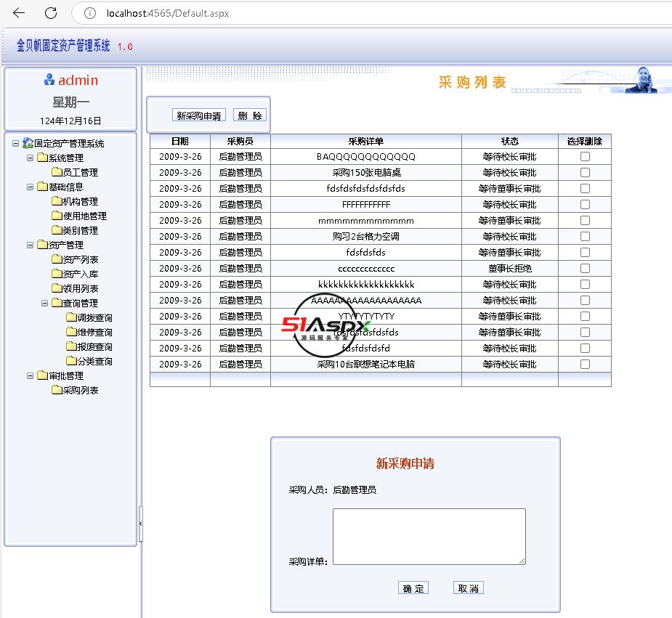
Task: Click the 确定 button in the form
Action: pyautogui.click(x=413, y=588)
